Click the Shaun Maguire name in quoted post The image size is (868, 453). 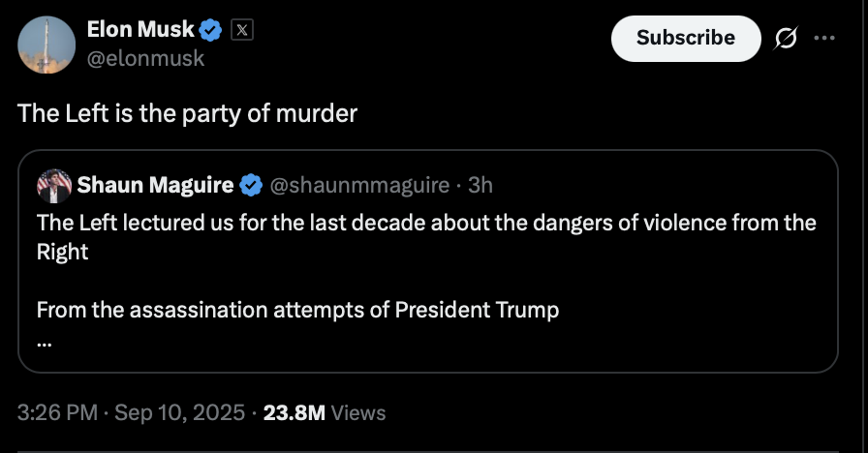155,184
